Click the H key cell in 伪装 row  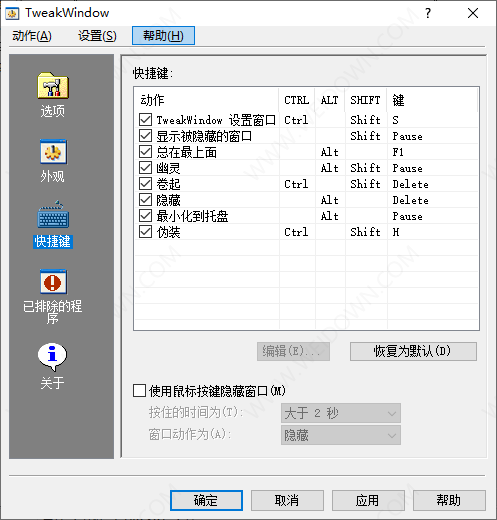pos(396,232)
